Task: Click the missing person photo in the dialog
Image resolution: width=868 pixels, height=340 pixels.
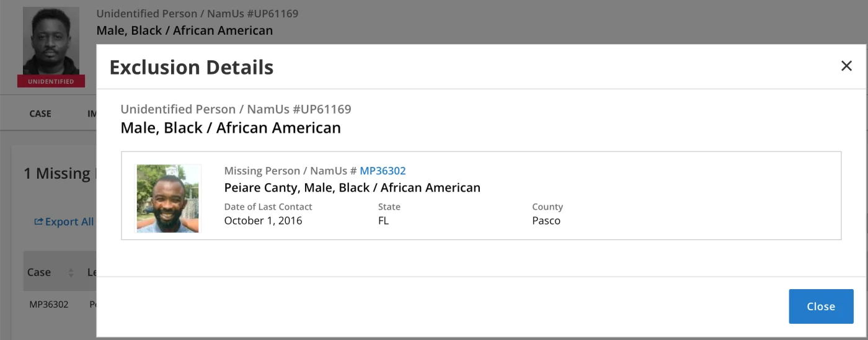Action: [168, 199]
